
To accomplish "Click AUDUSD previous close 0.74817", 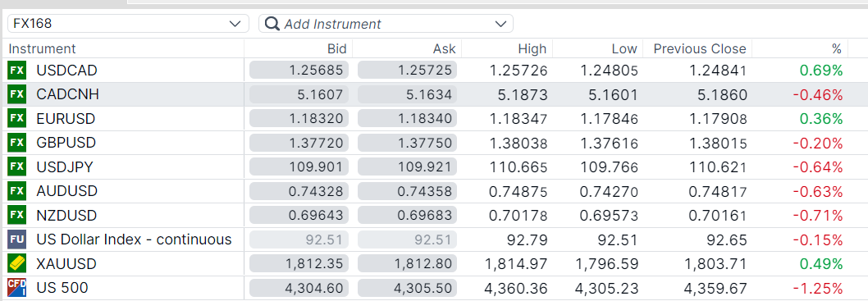I will pyautogui.click(x=717, y=191).
